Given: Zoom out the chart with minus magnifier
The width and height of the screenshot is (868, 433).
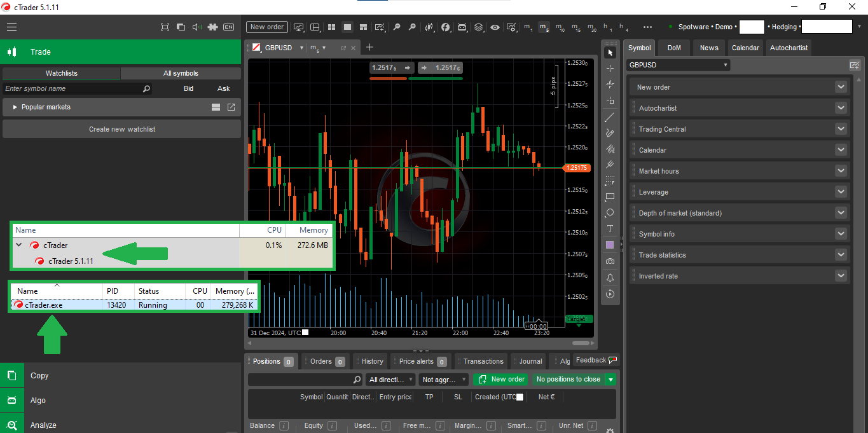Looking at the screenshot, I should [397, 27].
